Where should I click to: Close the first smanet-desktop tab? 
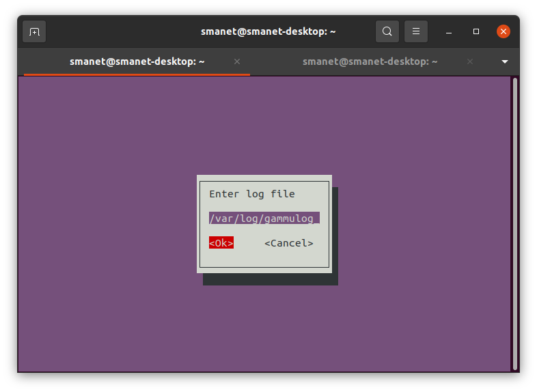(x=237, y=61)
